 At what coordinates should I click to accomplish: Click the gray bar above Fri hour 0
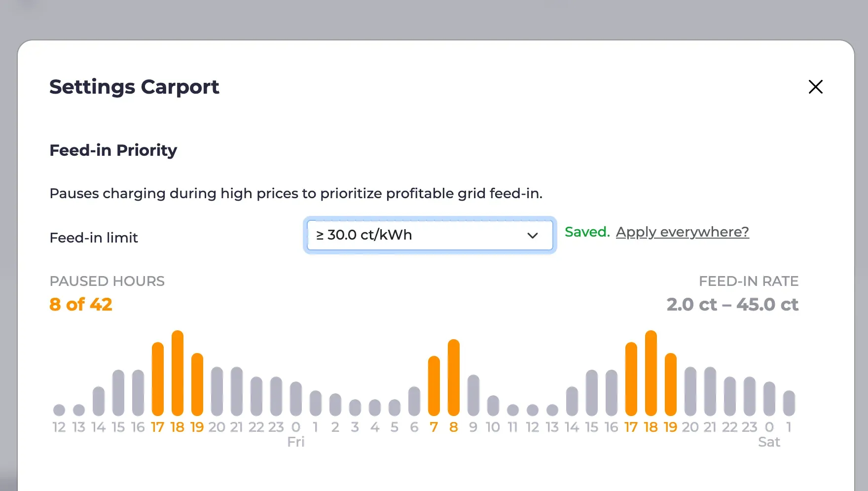(296, 399)
